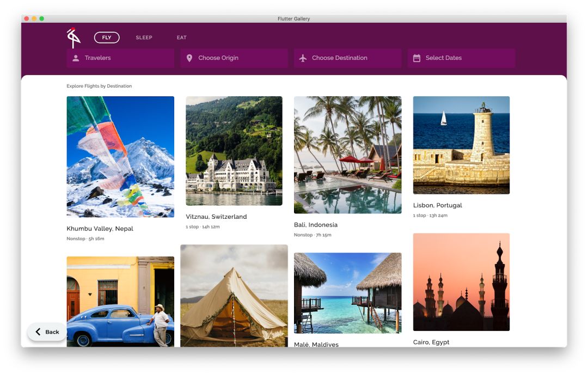Open the Select Dates field

(x=461, y=58)
